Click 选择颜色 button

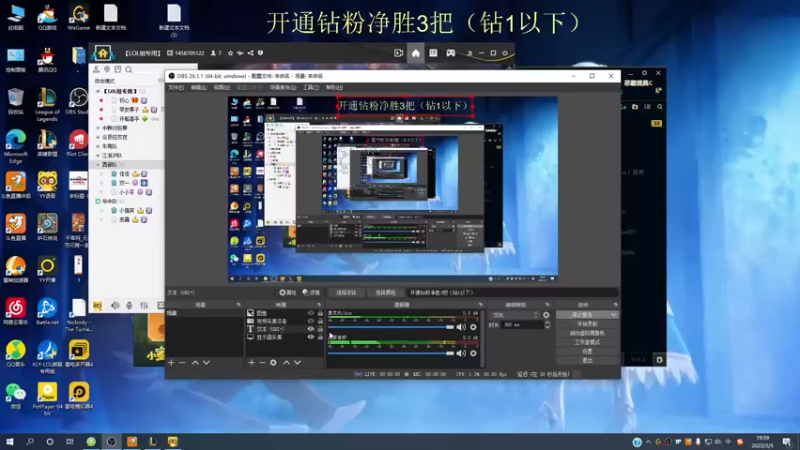(386, 293)
